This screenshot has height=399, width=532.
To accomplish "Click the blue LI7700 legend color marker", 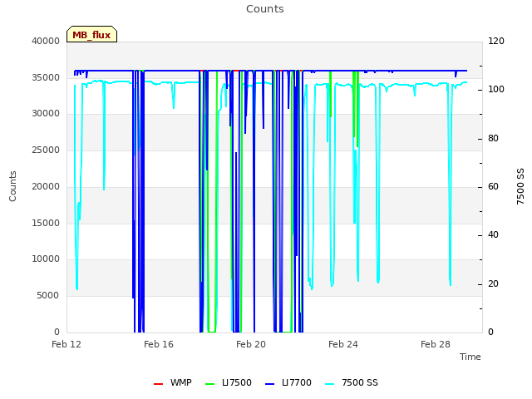I will click(x=269, y=384).
